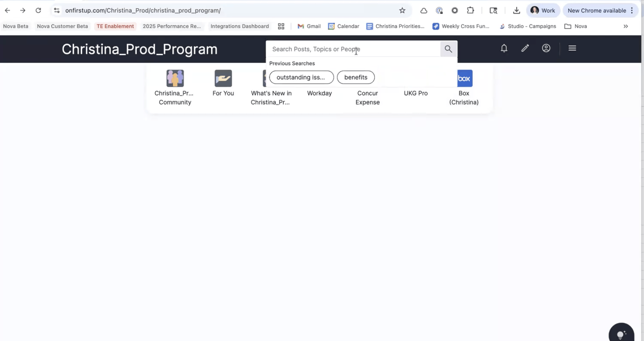Open the cloud extension icon
Image resolution: width=644 pixels, height=341 pixels.
[x=424, y=11]
